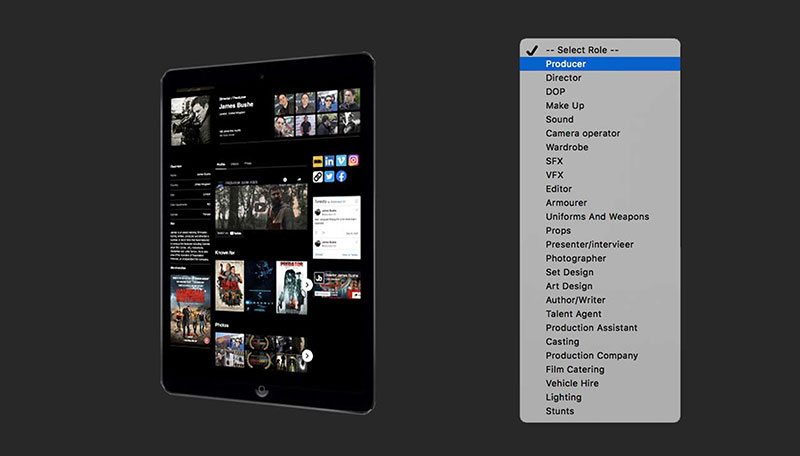The width and height of the screenshot is (800, 456).
Task: Open the Instagram icon link
Action: (353, 160)
